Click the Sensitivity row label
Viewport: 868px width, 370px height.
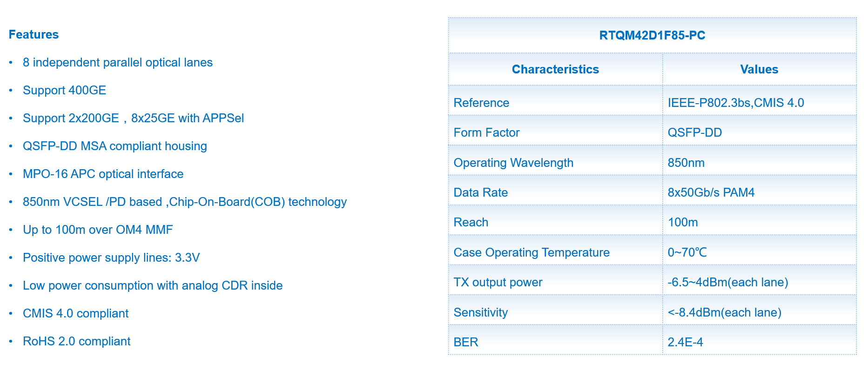[x=480, y=312]
